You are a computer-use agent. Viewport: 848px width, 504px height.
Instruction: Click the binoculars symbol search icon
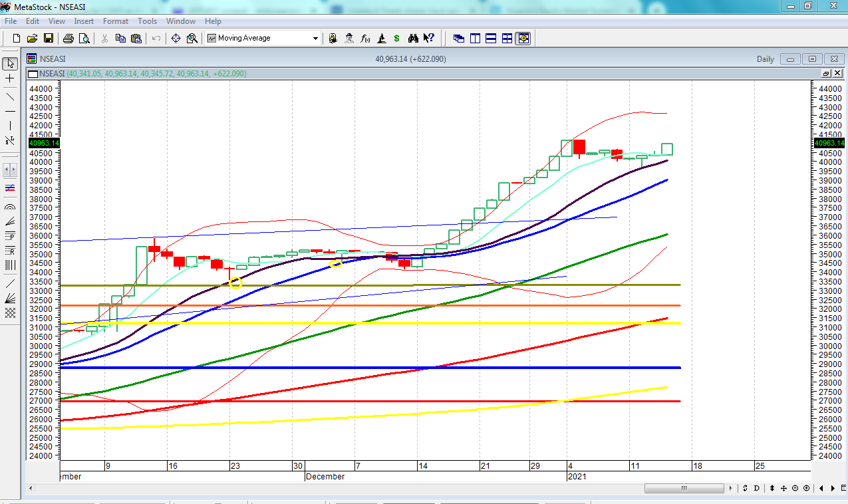[x=414, y=38]
